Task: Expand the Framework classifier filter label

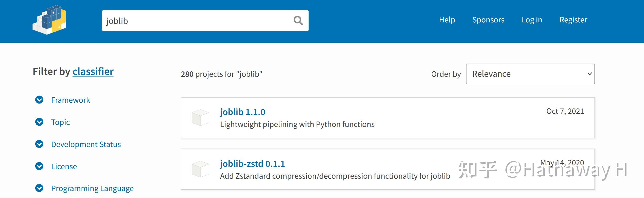Action: pos(70,100)
